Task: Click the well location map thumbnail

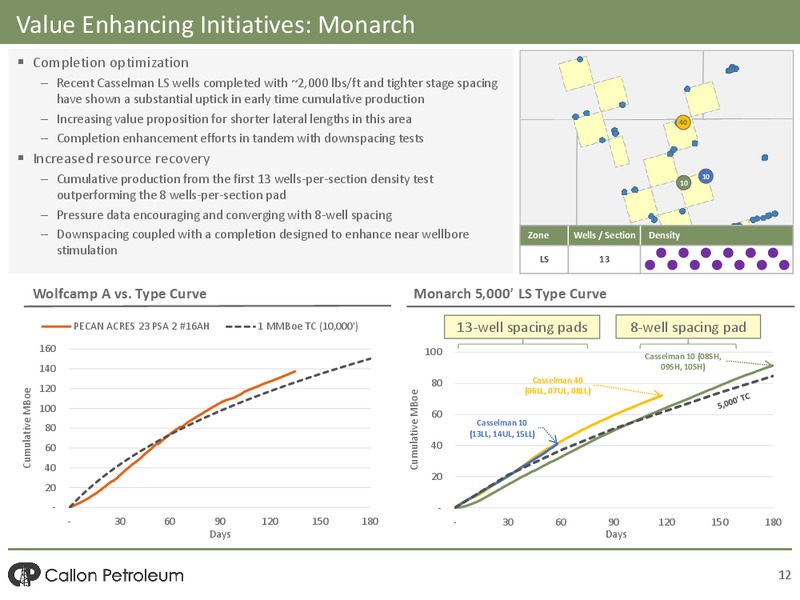Action: click(x=656, y=138)
